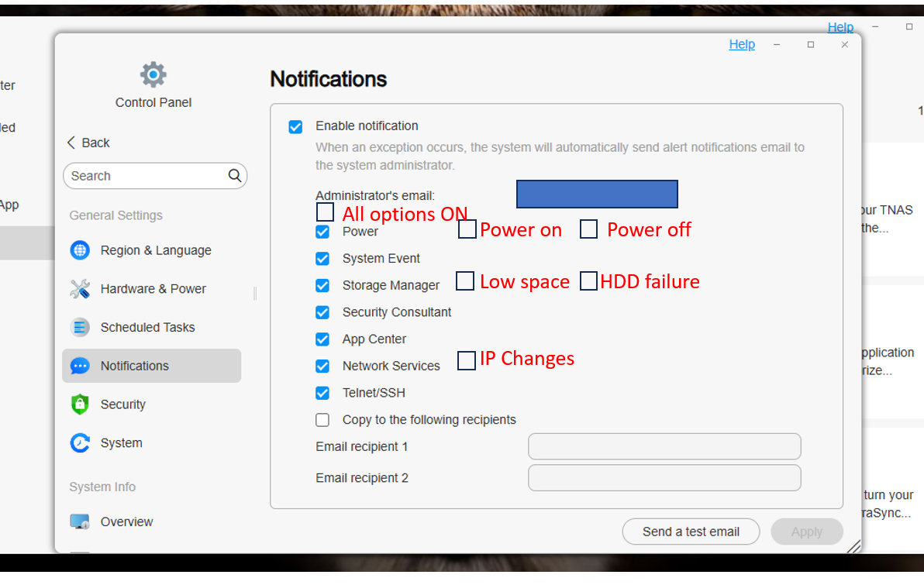Open Region & Language settings
Image resolution: width=924 pixels, height=585 pixels.
click(151, 250)
